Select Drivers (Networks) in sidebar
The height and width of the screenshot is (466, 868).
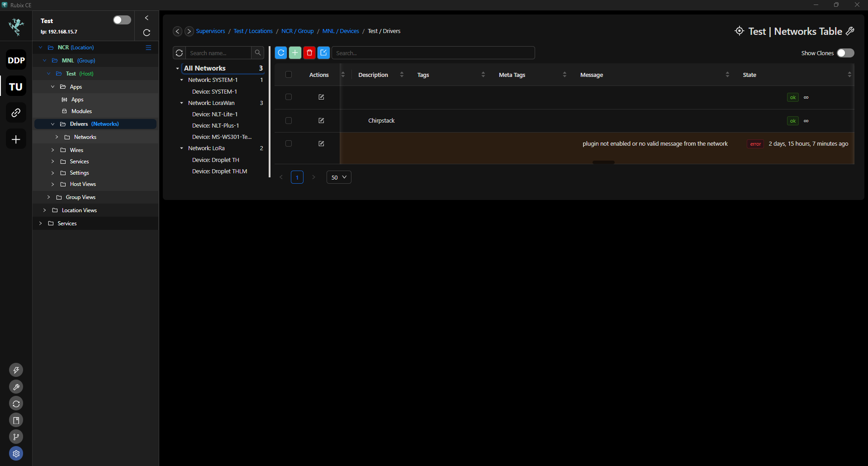click(95, 124)
